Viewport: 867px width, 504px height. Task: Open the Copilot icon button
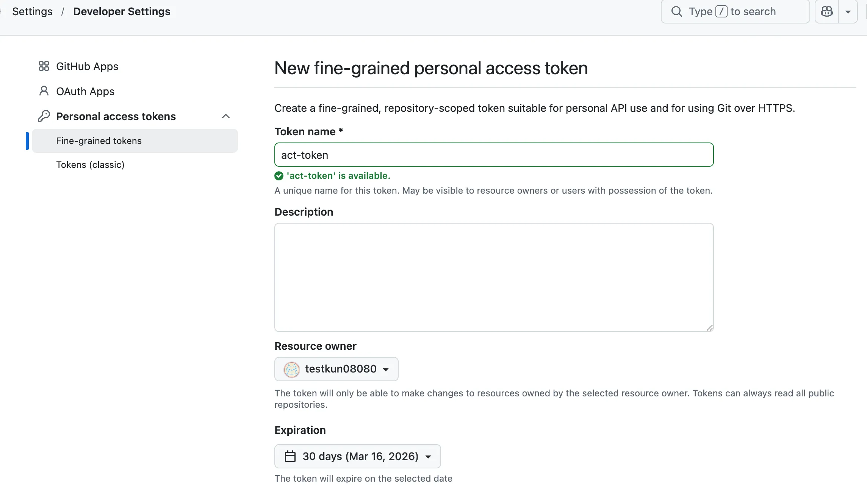coord(826,12)
